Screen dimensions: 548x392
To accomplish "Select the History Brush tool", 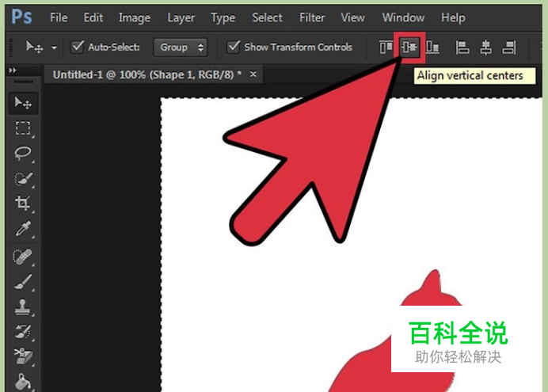I will coord(23,332).
